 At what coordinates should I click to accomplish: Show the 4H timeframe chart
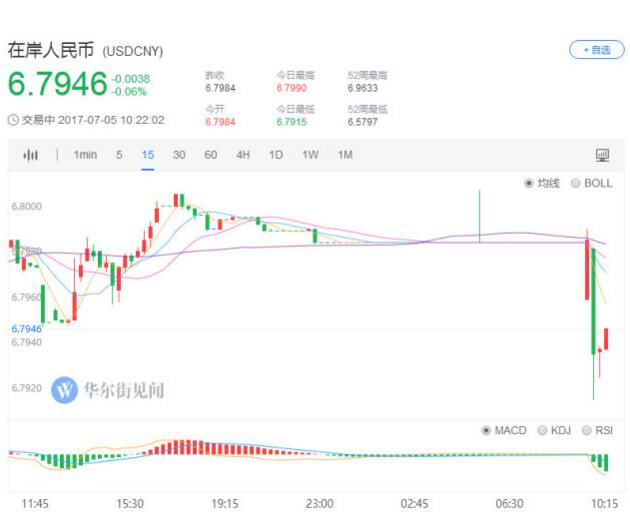(243, 155)
